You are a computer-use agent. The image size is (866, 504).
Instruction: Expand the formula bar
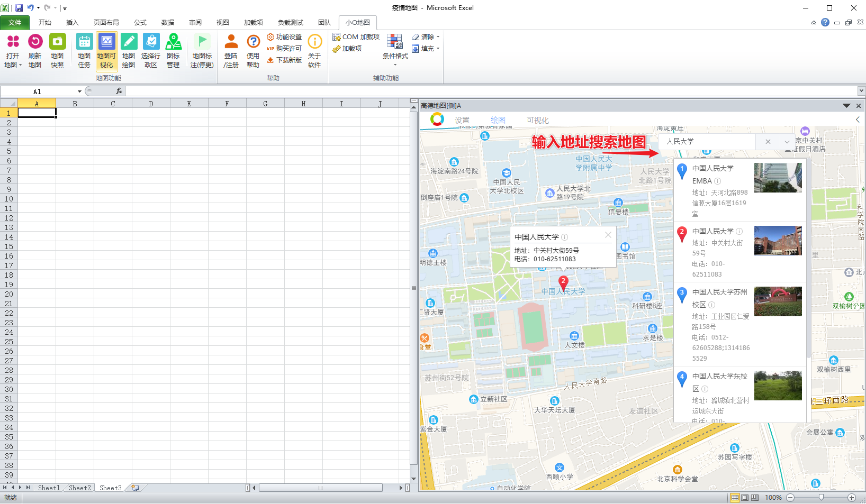pos(861,91)
